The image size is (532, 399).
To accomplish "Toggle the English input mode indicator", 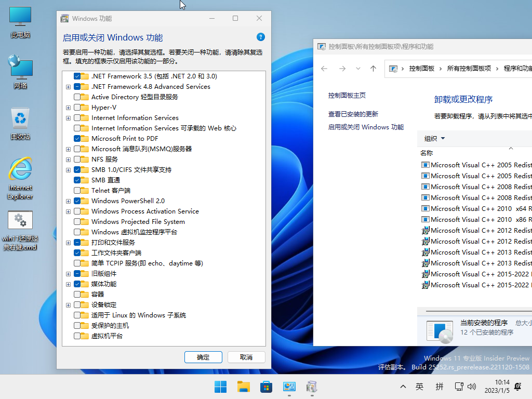I will coord(419,387).
